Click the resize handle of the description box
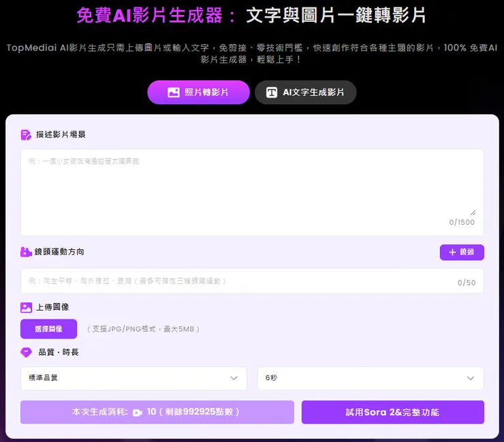Screen dimensions: 504x442 coord(473,212)
